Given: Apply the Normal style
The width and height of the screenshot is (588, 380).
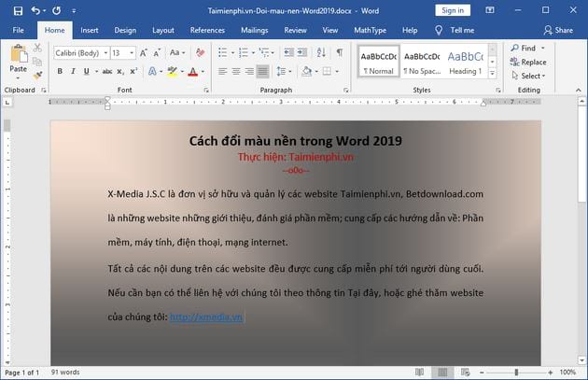Looking at the screenshot, I should [379, 62].
